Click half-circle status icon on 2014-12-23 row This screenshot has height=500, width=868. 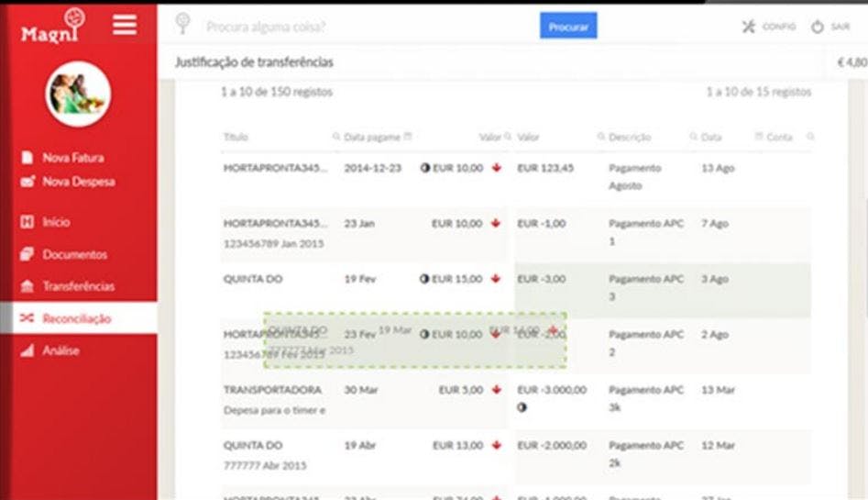click(x=425, y=167)
